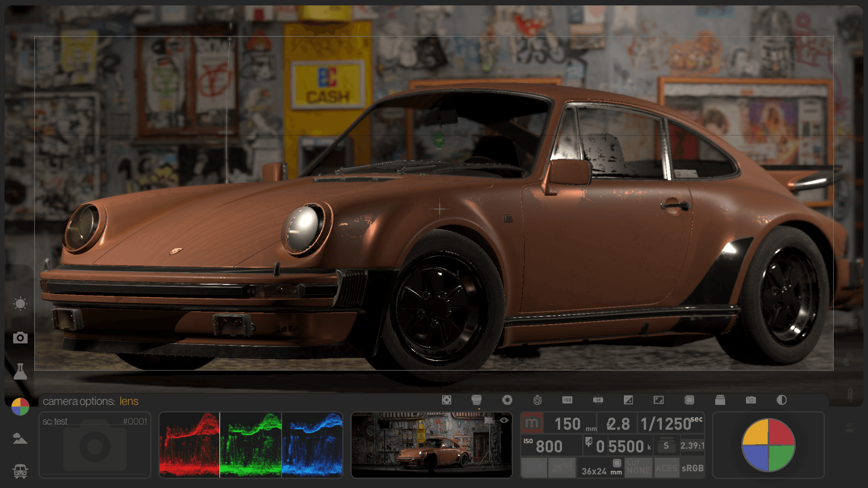
Task: Toggle the S stabilization control
Action: [x=667, y=445]
